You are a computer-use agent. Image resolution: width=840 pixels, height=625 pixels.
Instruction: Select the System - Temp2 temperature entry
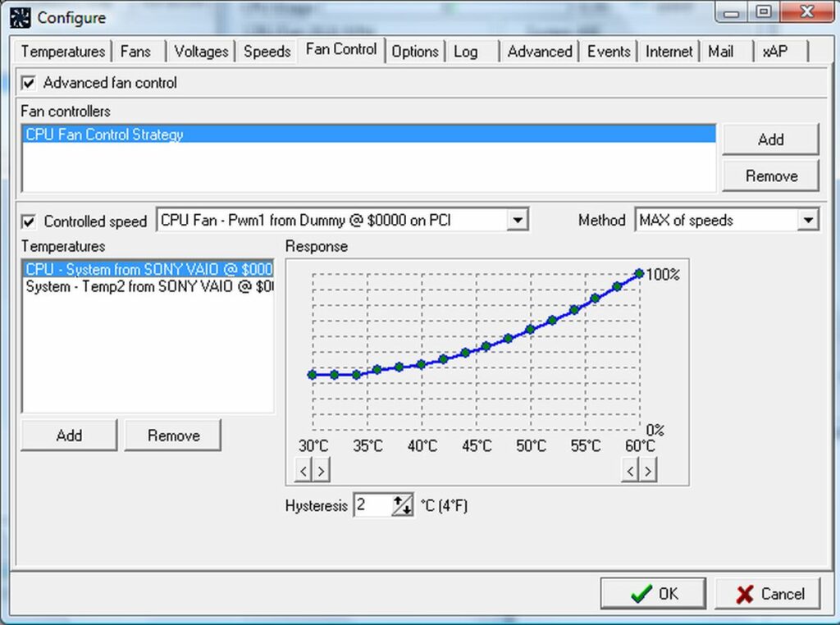(x=139, y=287)
